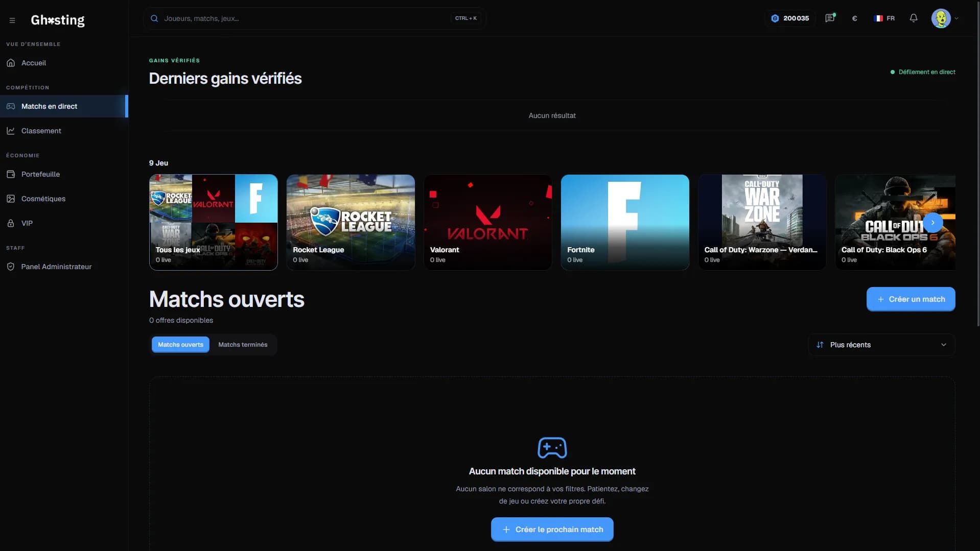Screen dimensions: 980x551
Task: Go to Accueil
Action: [x=64, y=63]
